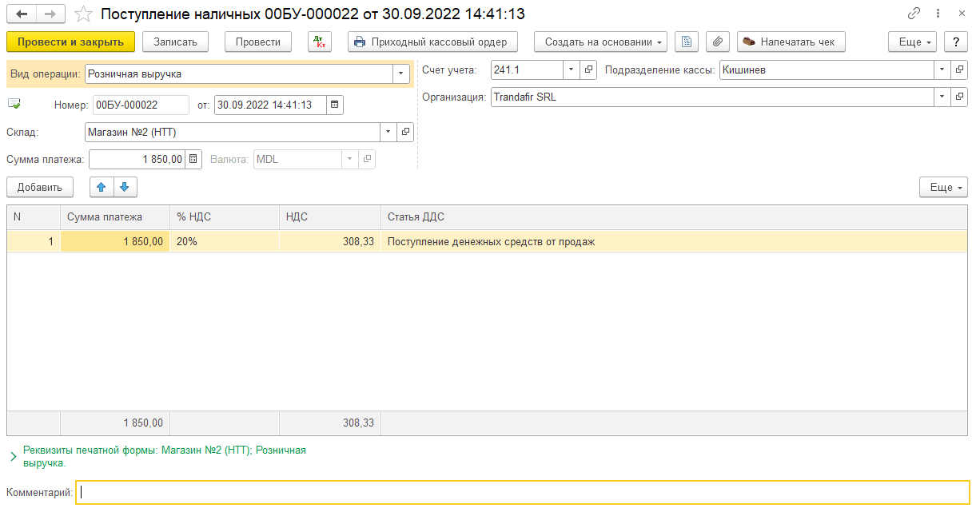Open Счет учета dropdown

click(x=571, y=70)
